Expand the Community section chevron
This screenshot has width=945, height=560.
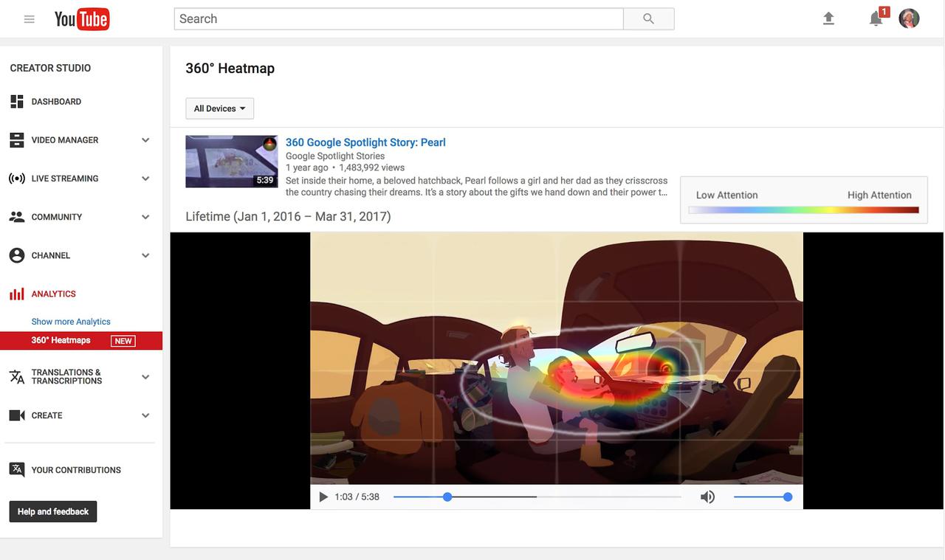pyautogui.click(x=145, y=217)
